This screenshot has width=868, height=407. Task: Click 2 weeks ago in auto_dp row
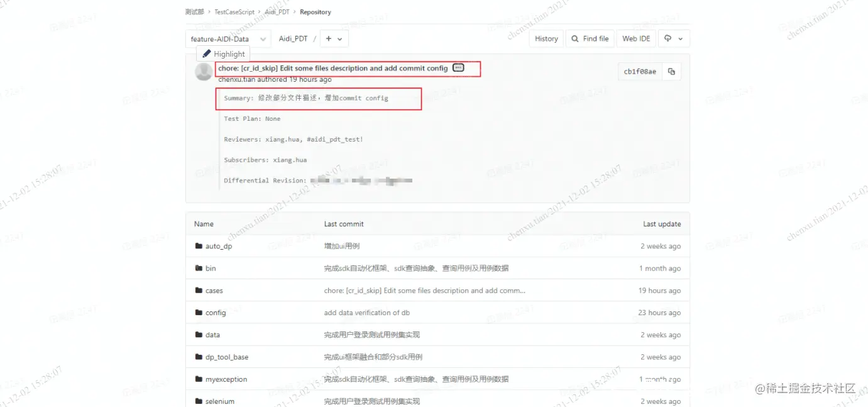tap(661, 246)
